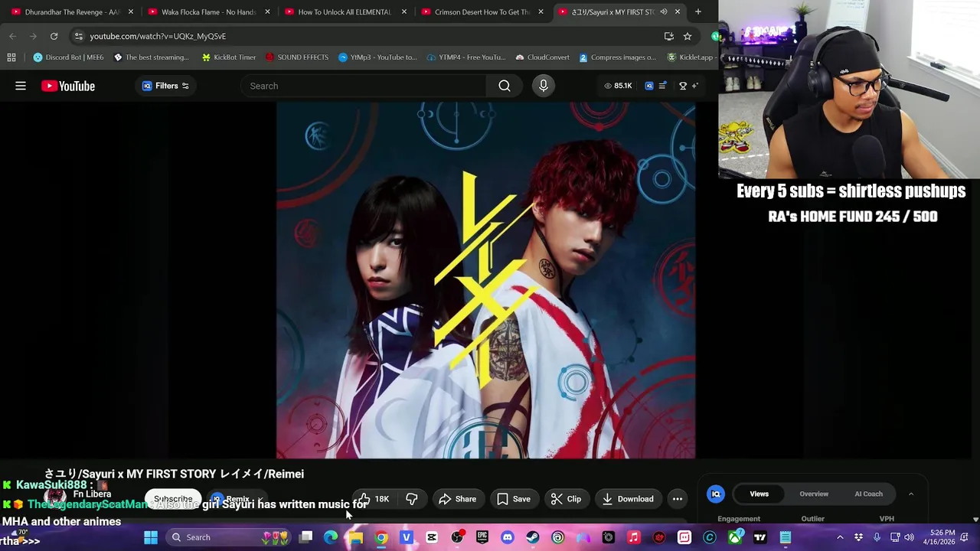Open Epic Games Launcher from taskbar
This screenshot has height=551, width=980.
pos(482,537)
